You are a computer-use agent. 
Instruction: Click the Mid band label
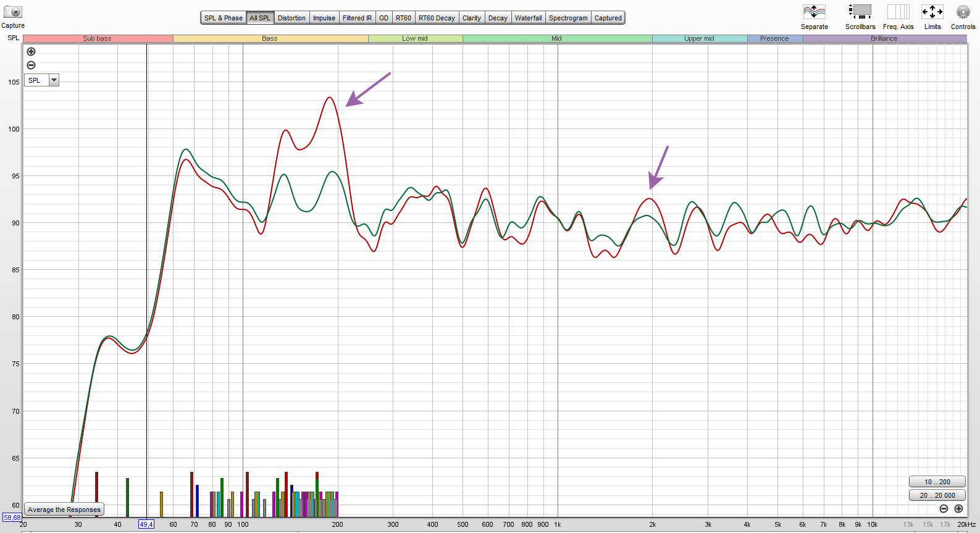point(557,38)
